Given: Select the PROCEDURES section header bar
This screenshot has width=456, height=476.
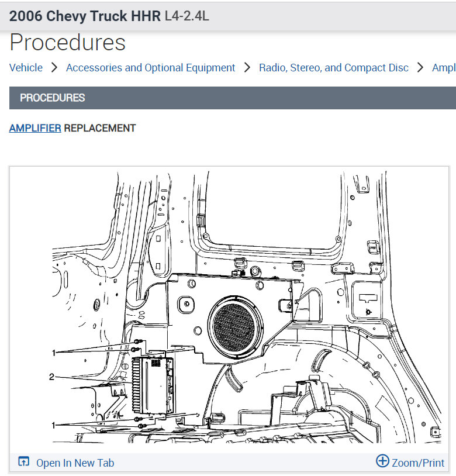Looking at the screenshot, I should 233,98.
